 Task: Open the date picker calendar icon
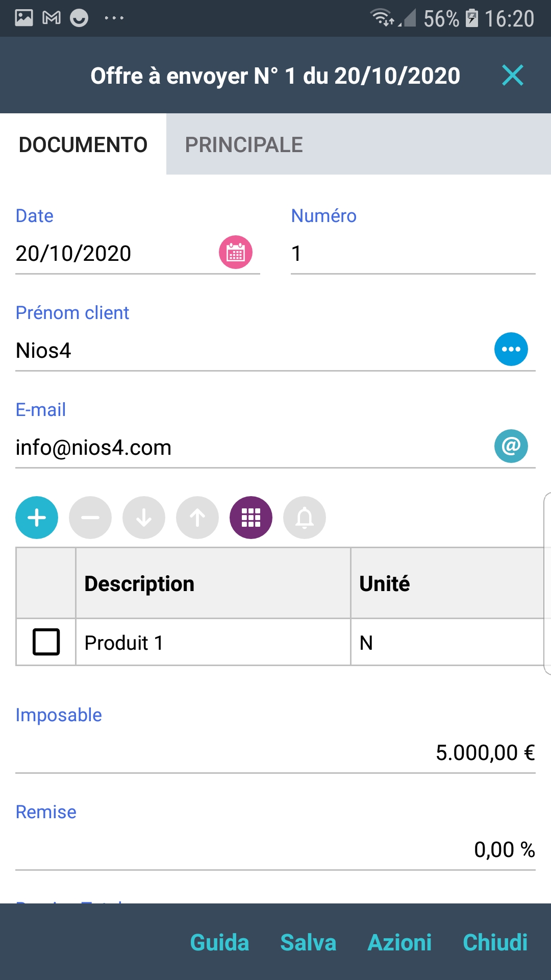(235, 252)
